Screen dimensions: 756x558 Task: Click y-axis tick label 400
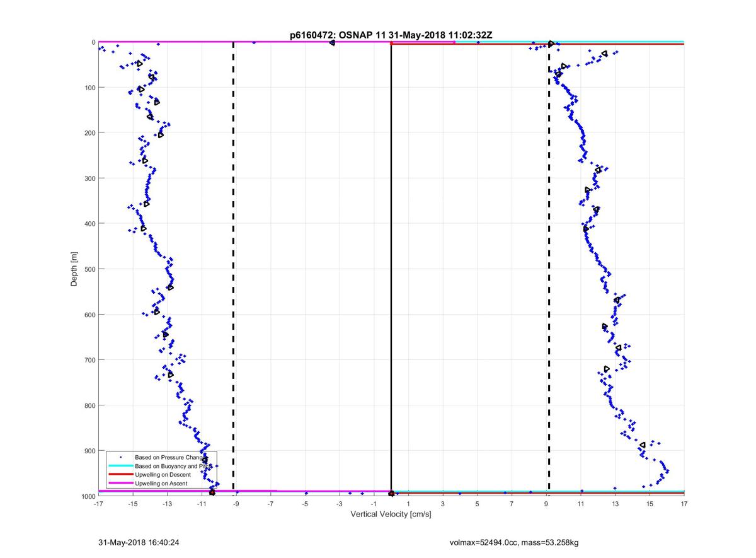click(89, 223)
